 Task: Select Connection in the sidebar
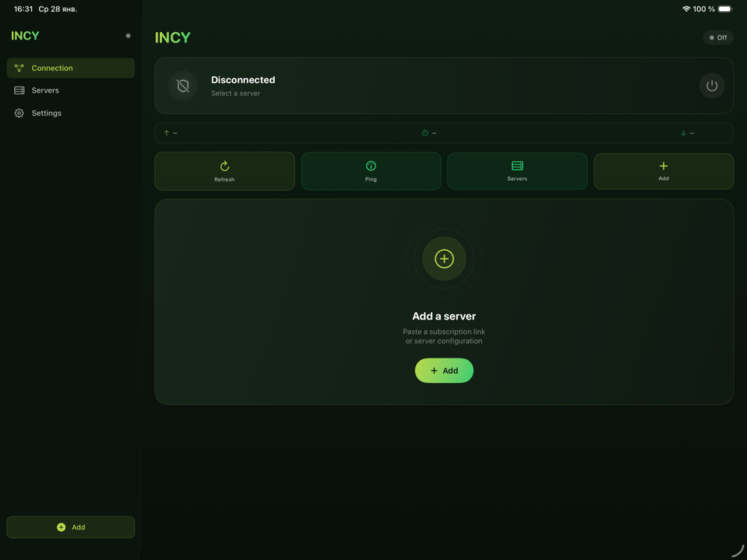71,68
